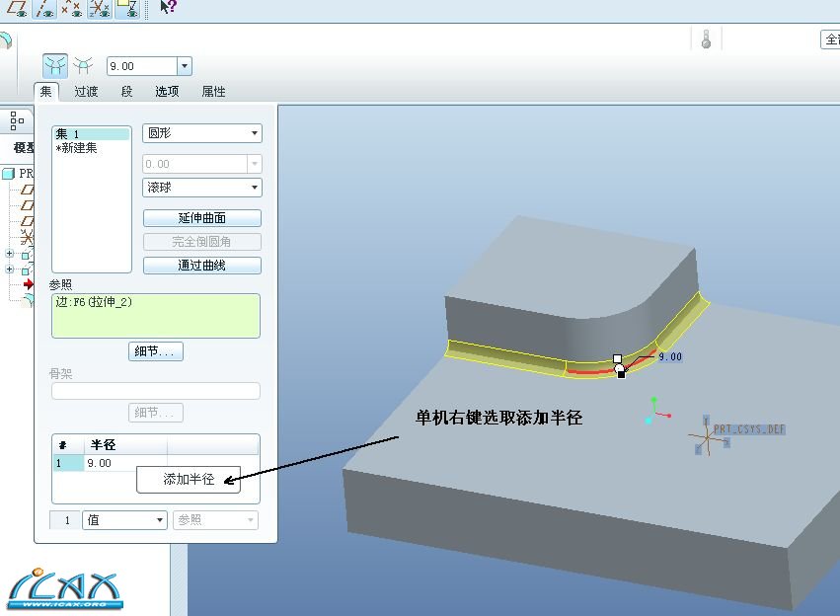Toggle coordinate system display
The image size is (840, 616).
tap(100, 9)
